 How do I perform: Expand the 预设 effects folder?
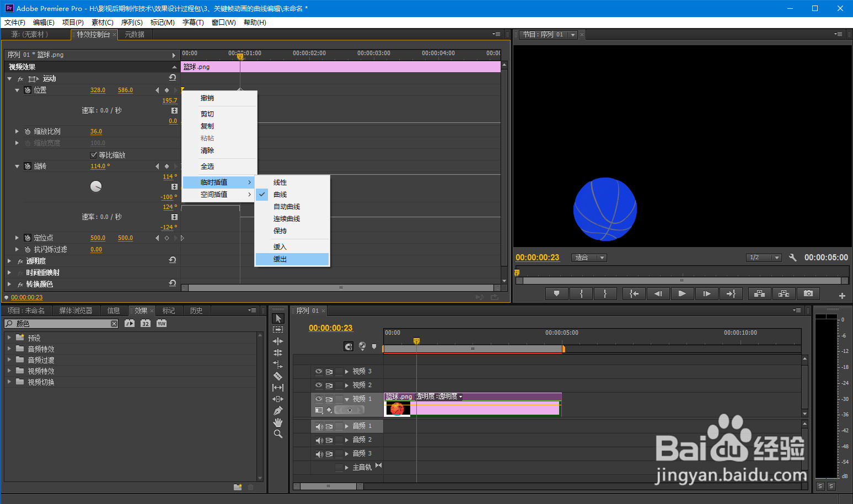(9, 337)
